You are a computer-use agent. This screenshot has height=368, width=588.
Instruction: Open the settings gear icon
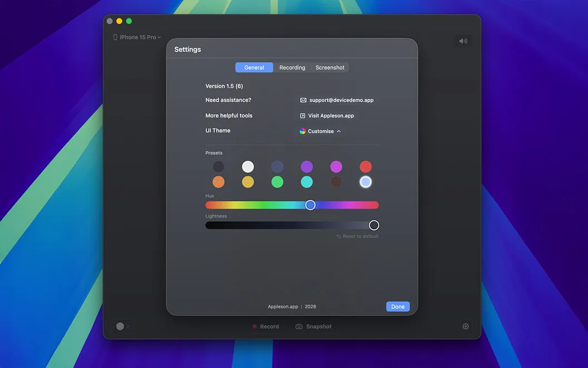[x=465, y=326]
